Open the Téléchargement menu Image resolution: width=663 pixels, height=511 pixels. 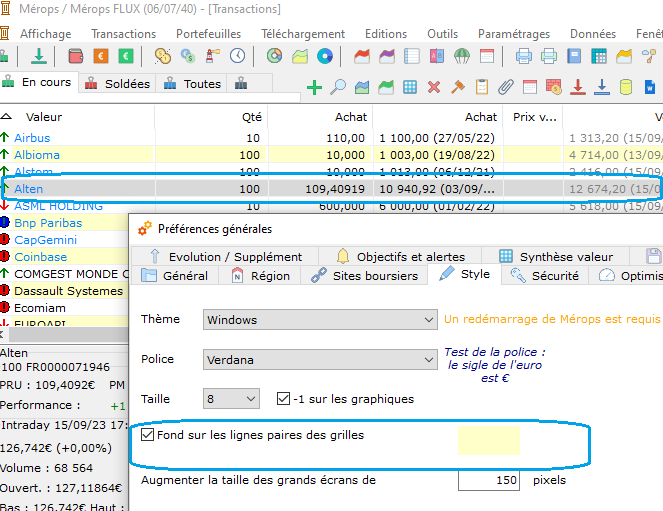pyautogui.click(x=303, y=33)
